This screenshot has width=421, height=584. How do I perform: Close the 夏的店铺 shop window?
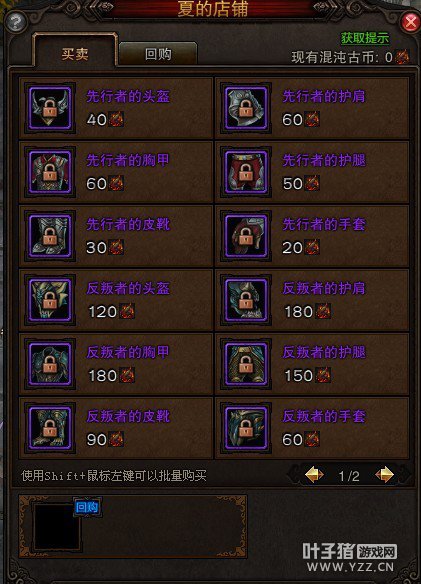pyautogui.click(x=410, y=23)
